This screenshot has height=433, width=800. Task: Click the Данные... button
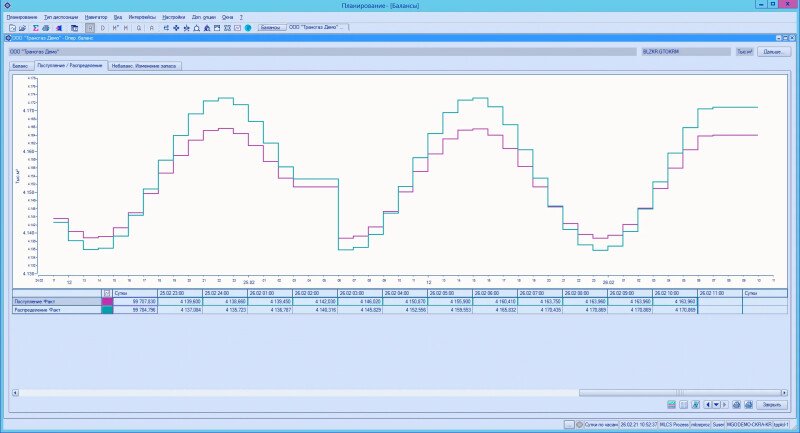[x=772, y=51]
